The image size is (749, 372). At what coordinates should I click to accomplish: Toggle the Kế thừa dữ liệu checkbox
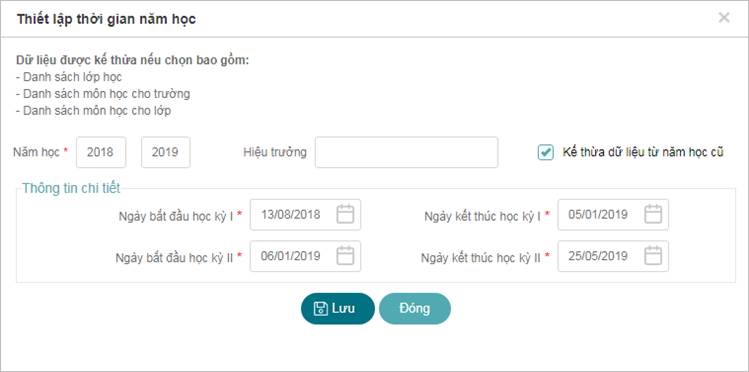(545, 152)
